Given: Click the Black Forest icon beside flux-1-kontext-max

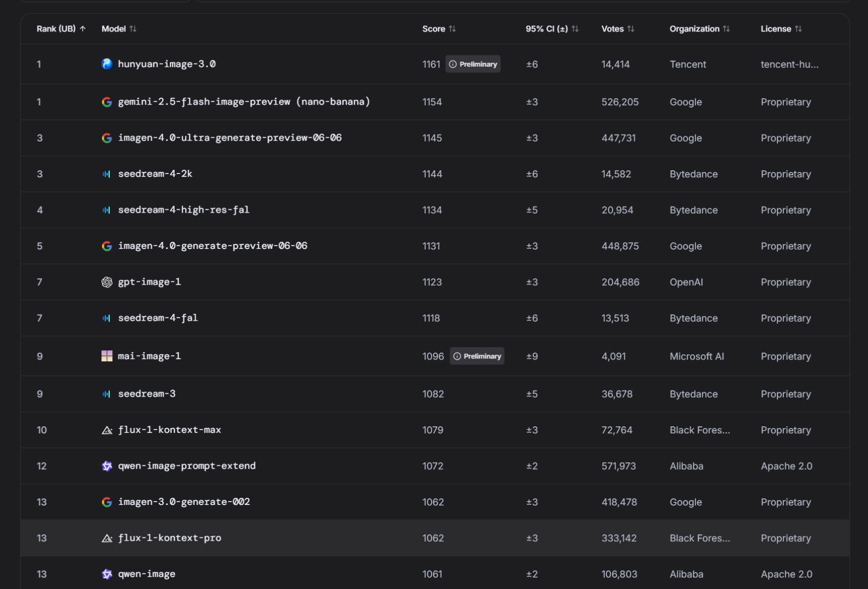Looking at the screenshot, I should pyautogui.click(x=107, y=430).
